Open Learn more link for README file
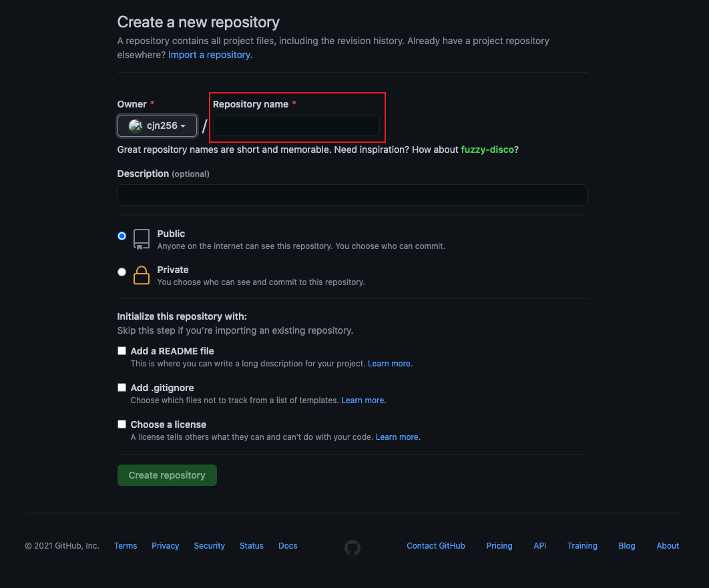Image resolution: width=709 pixels, height=588 pixels. tap(391, 363)
